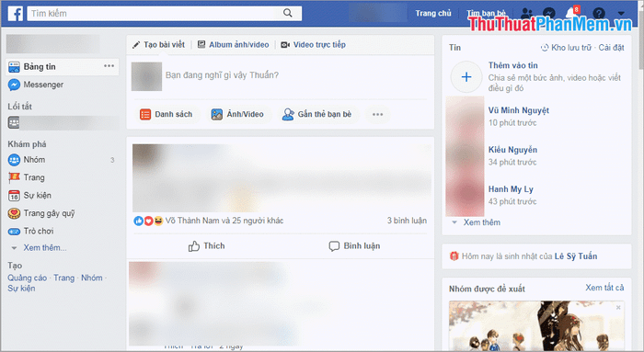Click the Nhóm create link under Tạo
Screen dimensions: 644x352
point(92,278)
